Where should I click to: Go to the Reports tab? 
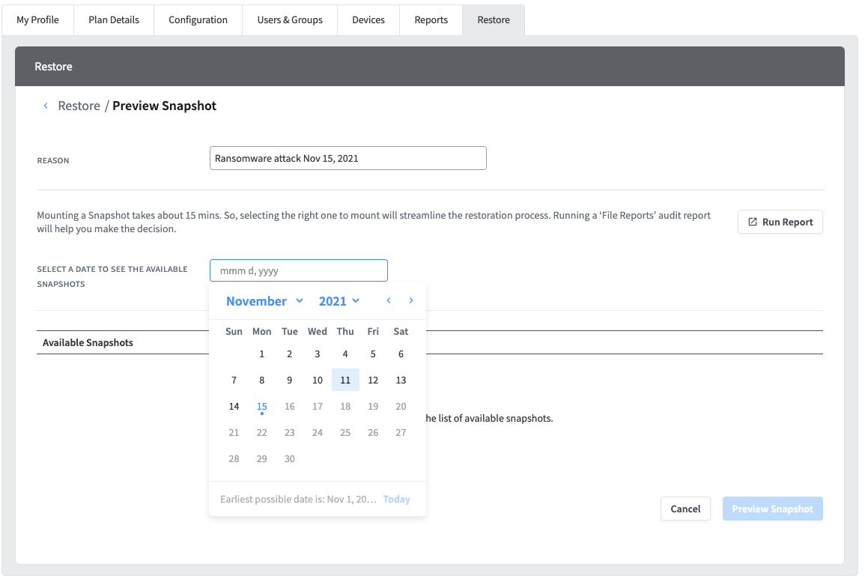point(431,20)
